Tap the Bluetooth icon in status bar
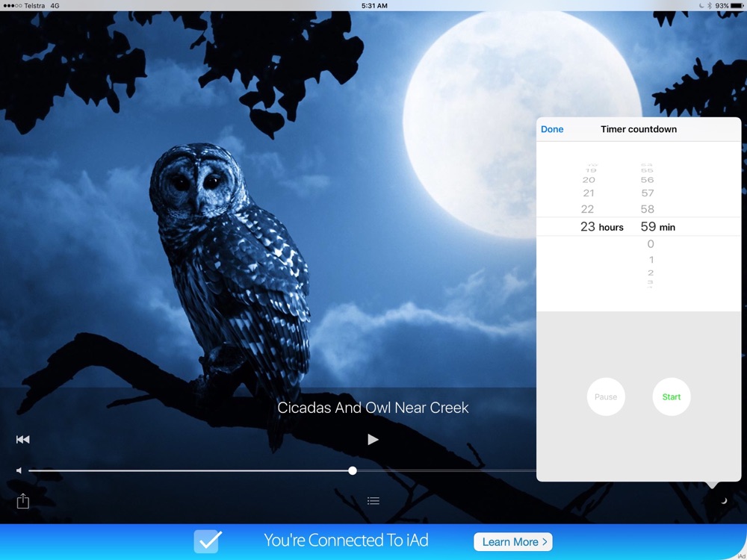Viewport: 747px width, 560px height. (x=709, y=5)
